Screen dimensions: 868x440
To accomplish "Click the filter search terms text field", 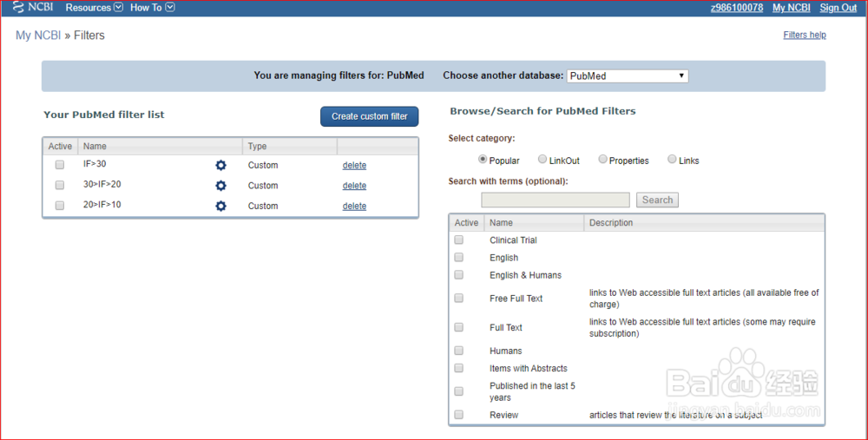I will click(x=556, y=200).
